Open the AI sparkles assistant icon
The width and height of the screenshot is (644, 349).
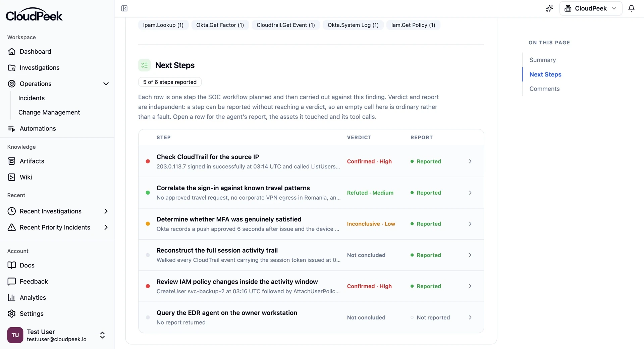549,8
